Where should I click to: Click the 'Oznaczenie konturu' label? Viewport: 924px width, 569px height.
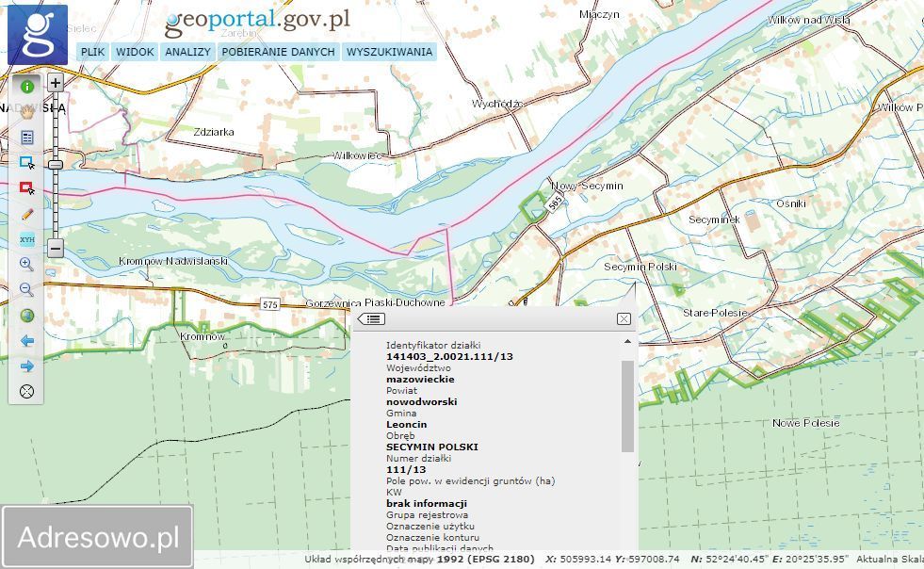432,537
